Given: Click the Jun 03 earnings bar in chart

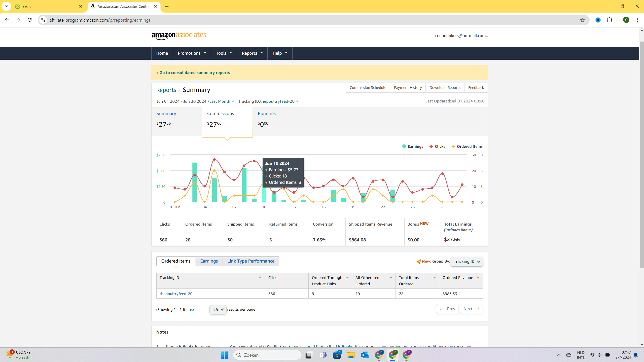Looking at the screenshot, I should click(195, 182).
